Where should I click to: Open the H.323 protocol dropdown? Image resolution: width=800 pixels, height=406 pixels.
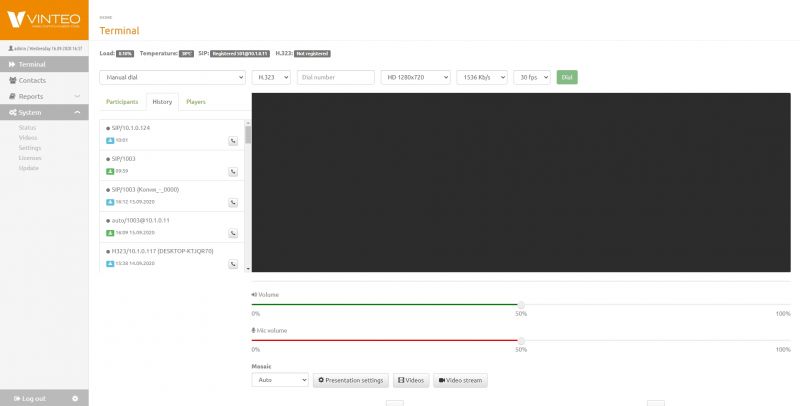coord(271,77)
